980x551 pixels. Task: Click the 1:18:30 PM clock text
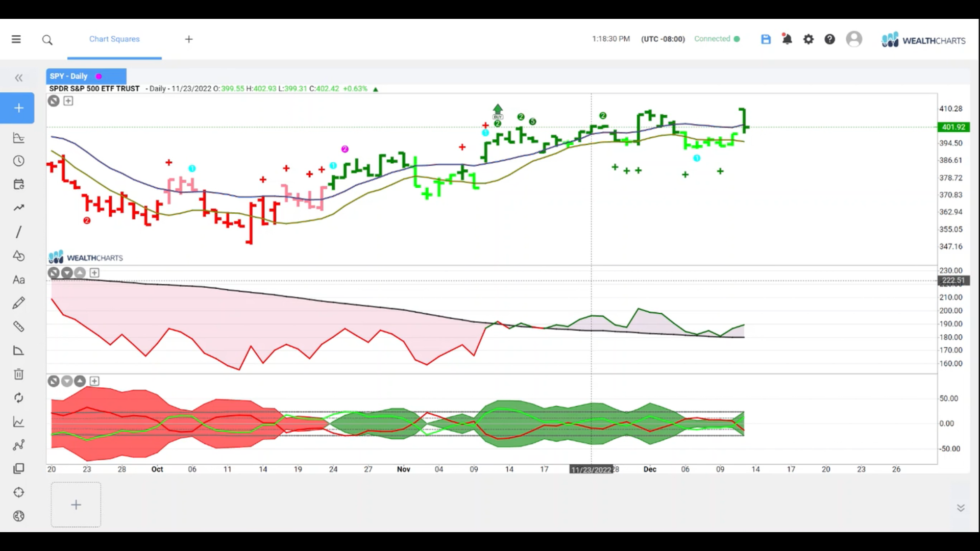[x=611, y=39]
